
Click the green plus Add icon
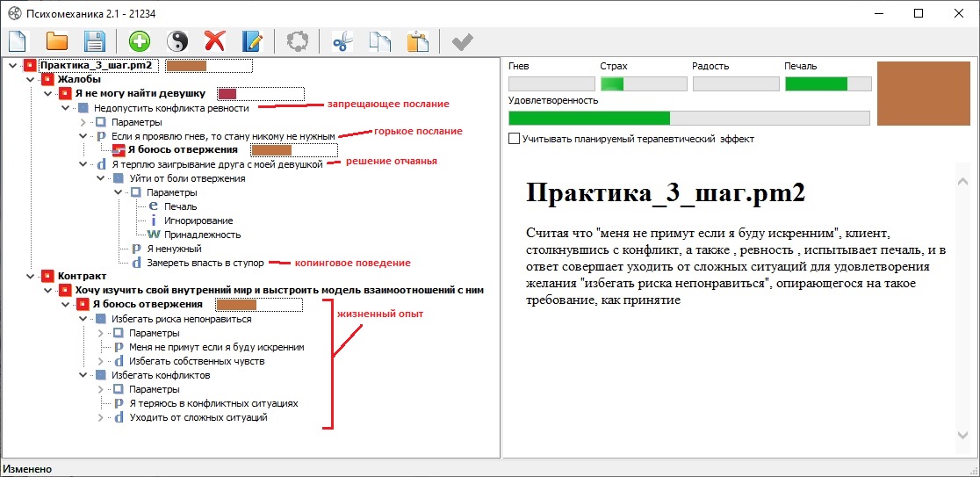[139, 40]
